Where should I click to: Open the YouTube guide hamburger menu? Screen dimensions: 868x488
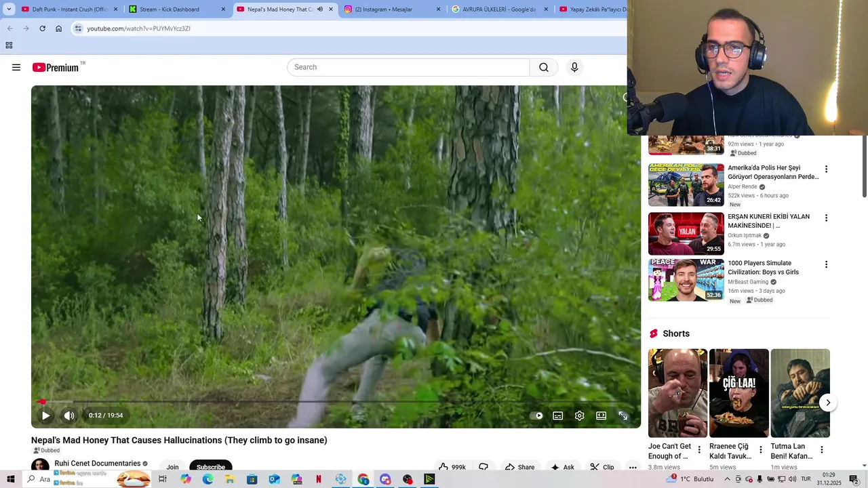click(x=16, y=67)
